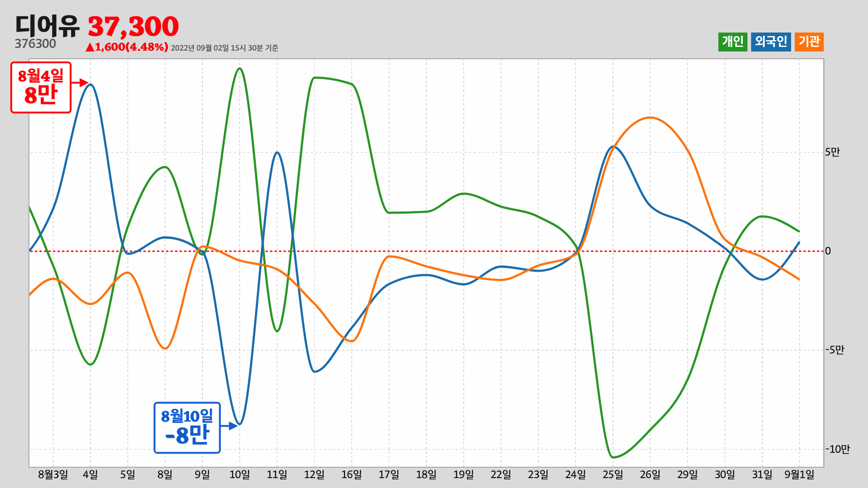Click the 16일 x-axis label

tap(352, 474)
